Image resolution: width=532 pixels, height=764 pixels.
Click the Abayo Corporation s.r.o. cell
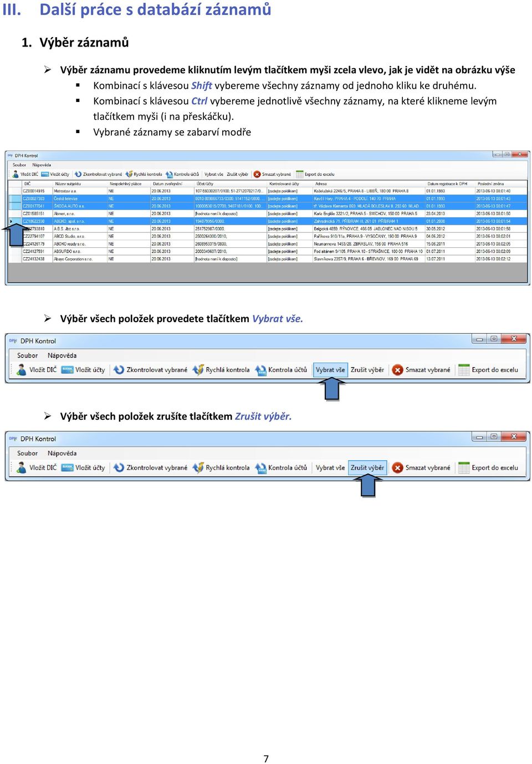pos(80,259)
